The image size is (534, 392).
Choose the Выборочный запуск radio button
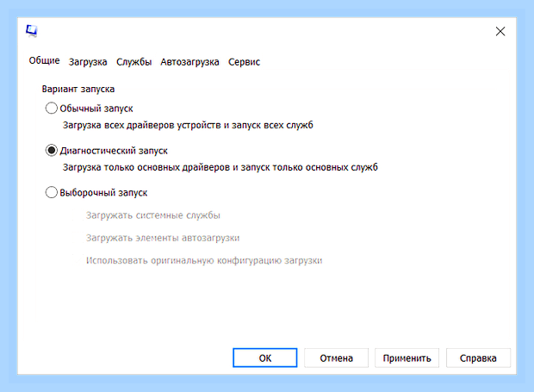pyautogui.click(x=52, y=192)
